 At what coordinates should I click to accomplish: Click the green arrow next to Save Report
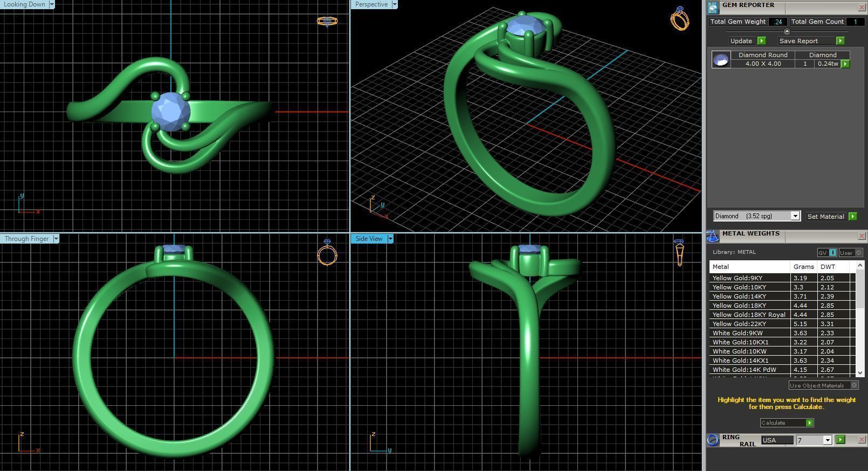840,41
